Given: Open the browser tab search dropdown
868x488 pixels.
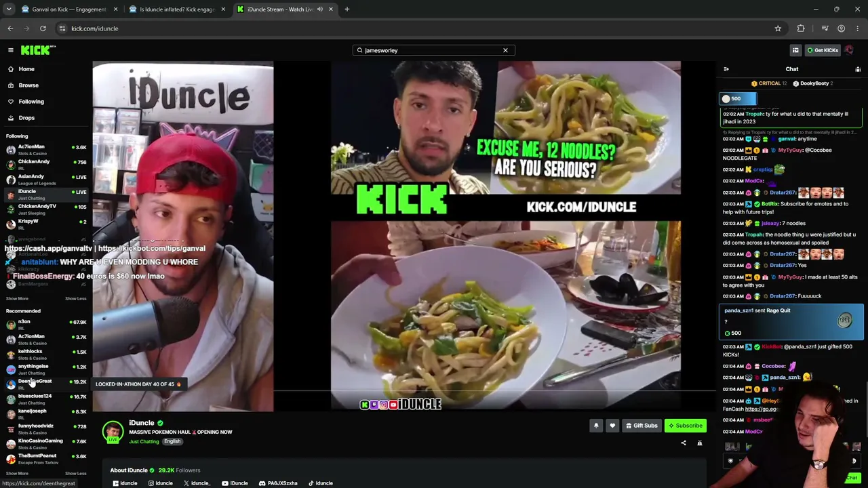Looking at the screenshot, I should tap(9, 9).
